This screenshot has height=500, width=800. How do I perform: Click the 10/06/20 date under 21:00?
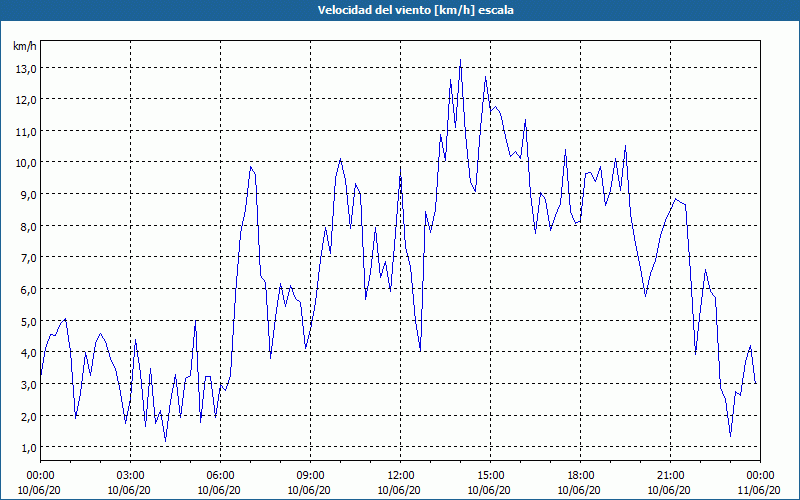(669, 490)
